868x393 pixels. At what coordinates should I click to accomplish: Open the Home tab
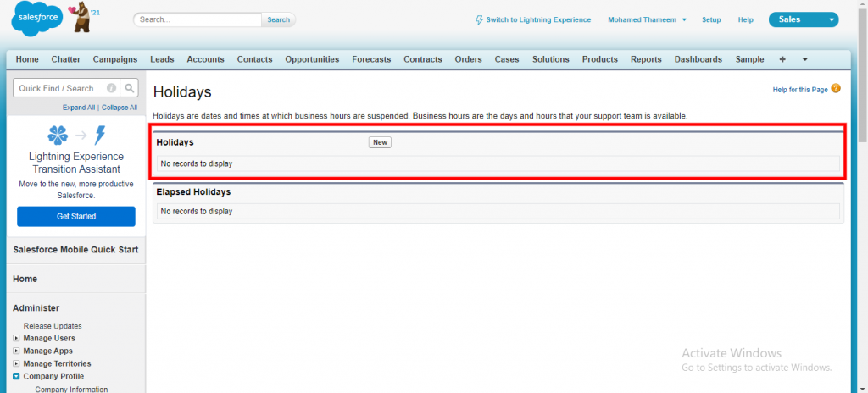coord(27,59)
